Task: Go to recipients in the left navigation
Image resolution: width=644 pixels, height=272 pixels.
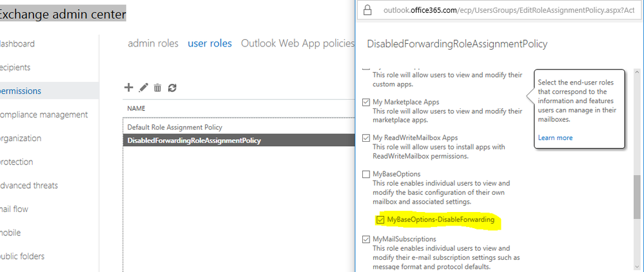Action: (x=15, y=68)
